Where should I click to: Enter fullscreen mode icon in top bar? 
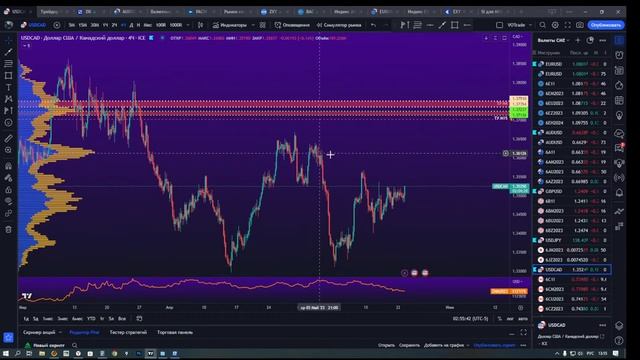[x=567, y=25]
